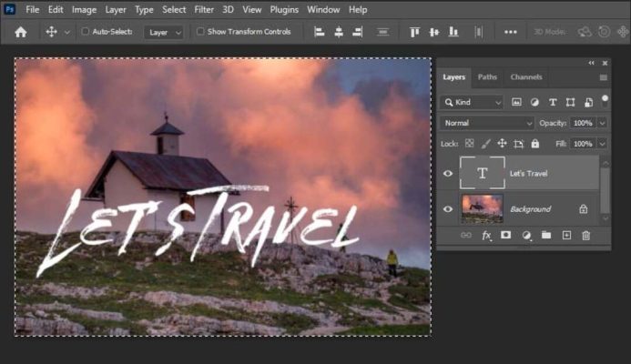Create a new group folder icon

[x=545, y=235]
